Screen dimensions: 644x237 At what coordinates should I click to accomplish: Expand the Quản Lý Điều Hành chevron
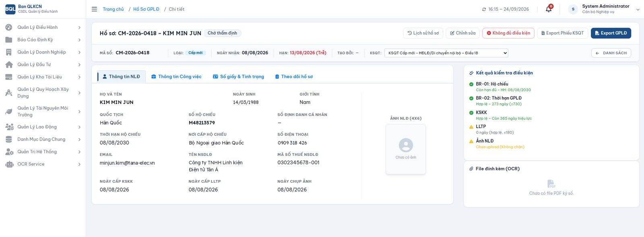click(x=79, y=28)
